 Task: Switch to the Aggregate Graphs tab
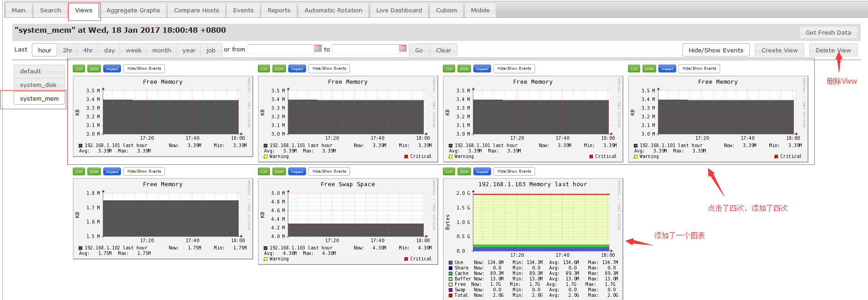click(133, 10)
